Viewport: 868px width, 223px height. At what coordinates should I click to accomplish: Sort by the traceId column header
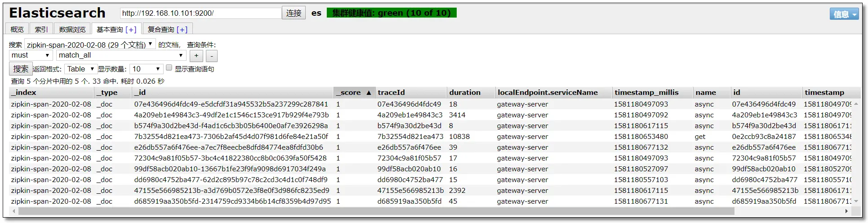coord(411,92)
